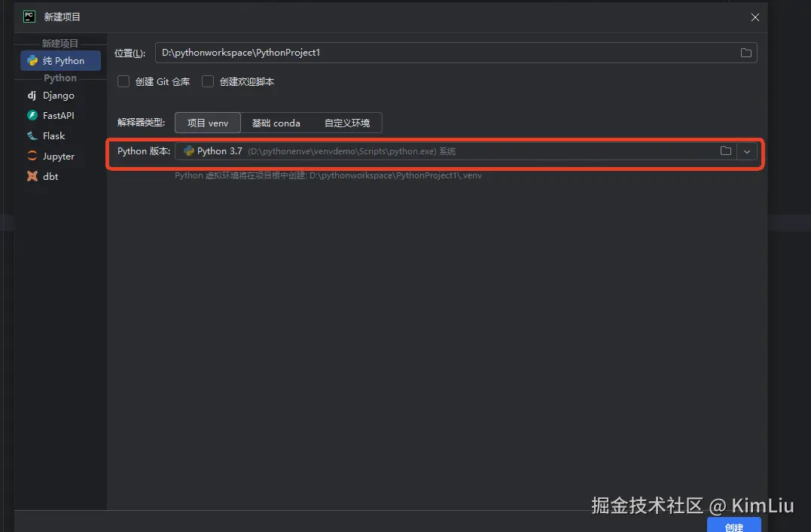Enable 创建欢迎脚本 checkbox
The height and width of the screenshot is (532, 811).
coord(208,82)
